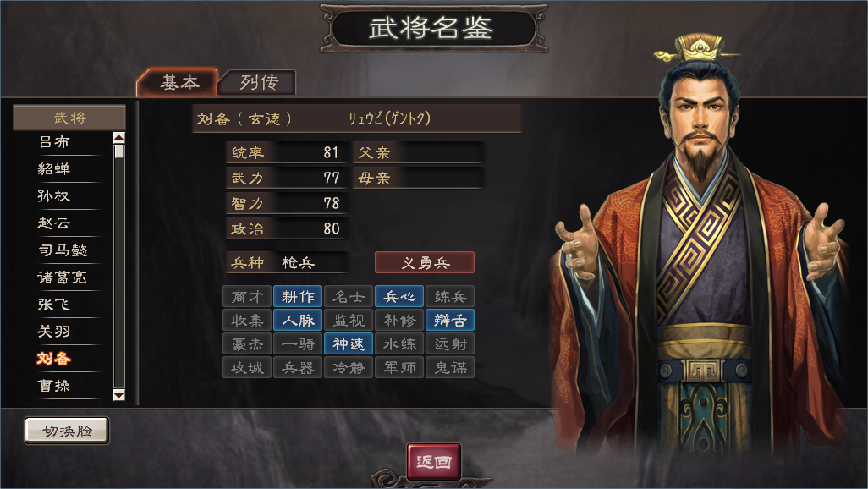Click the 切换脸 switch face button
868x489 pixels.
(67, 431)
